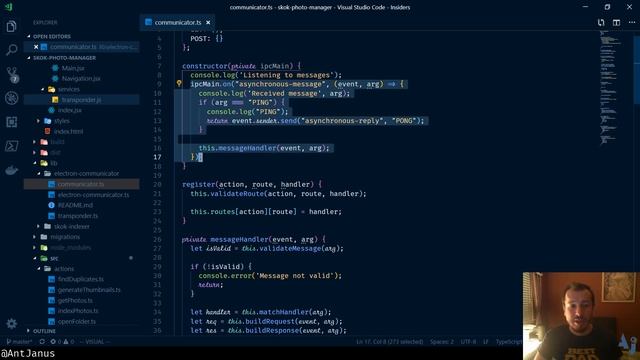Open the Explorer view in activity bar
The image size is (640, 360).
pos(11,27)
